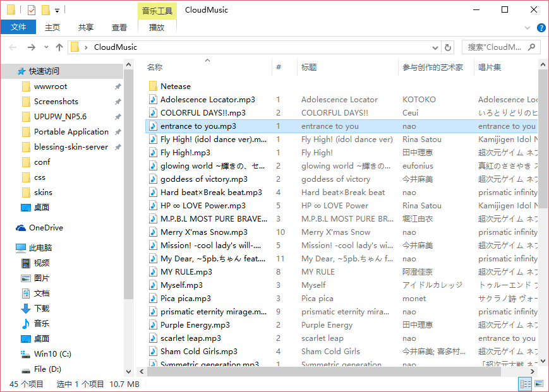Go back with the back arrow
Image resolution: width=549 pixels, height=392 pixels.
pyautogui.click(x=13, y=47)
